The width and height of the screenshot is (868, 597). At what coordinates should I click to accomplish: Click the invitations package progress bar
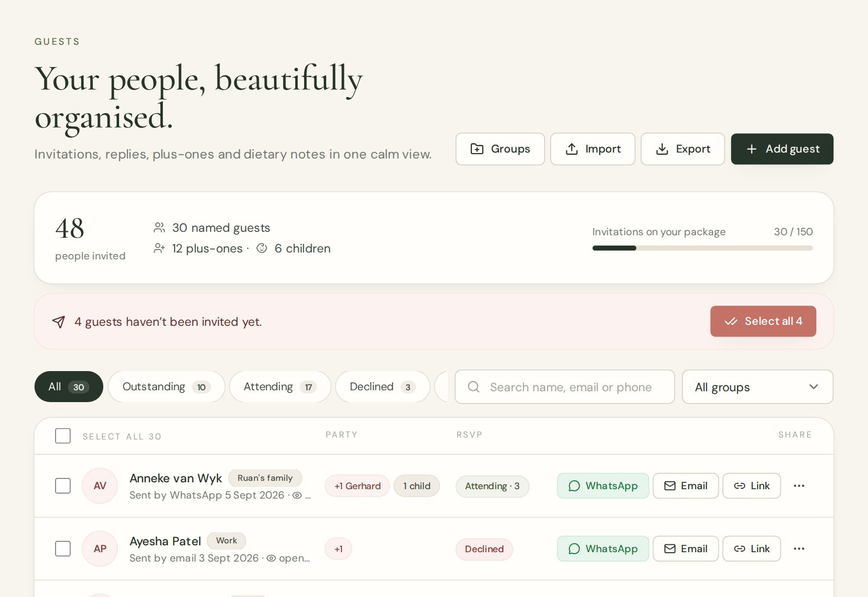(702, 248)
